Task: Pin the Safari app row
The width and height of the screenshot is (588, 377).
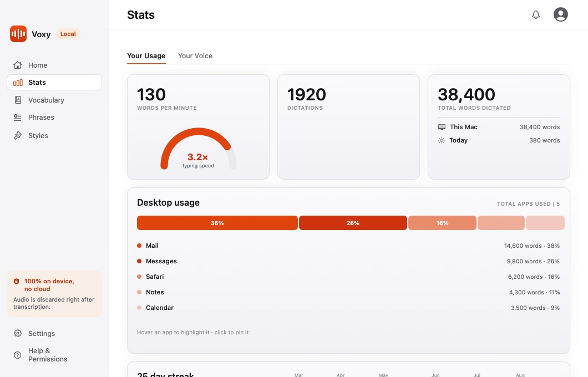Action: [x=348, y=277]
